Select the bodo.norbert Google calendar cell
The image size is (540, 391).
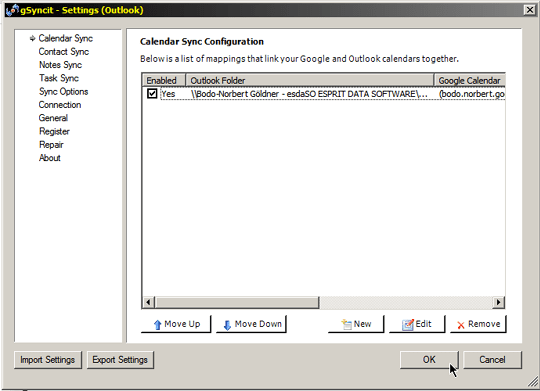[x=472, y=94]
